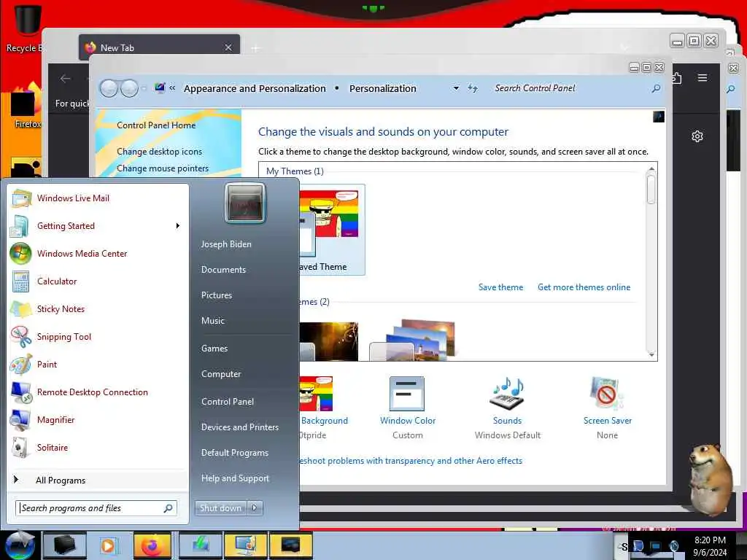
Task: Click the search magnifier in Control Panel
Action: 656,88
